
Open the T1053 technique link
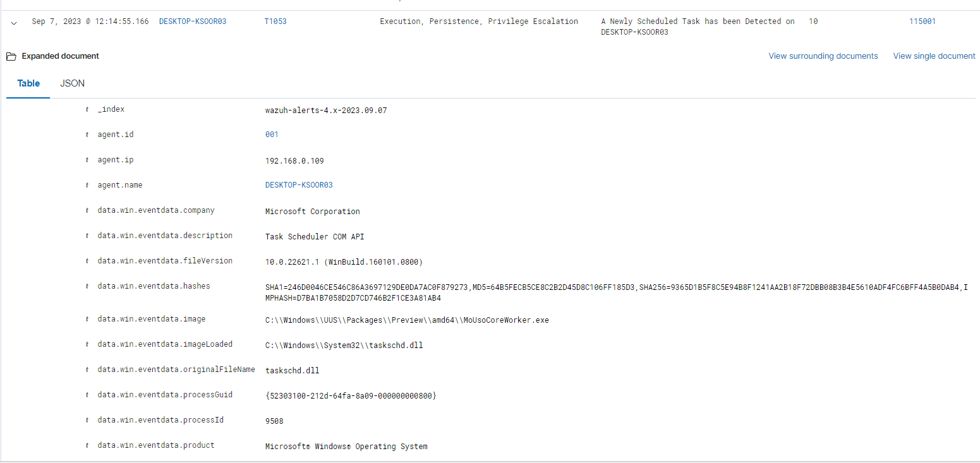click(274, 21)
